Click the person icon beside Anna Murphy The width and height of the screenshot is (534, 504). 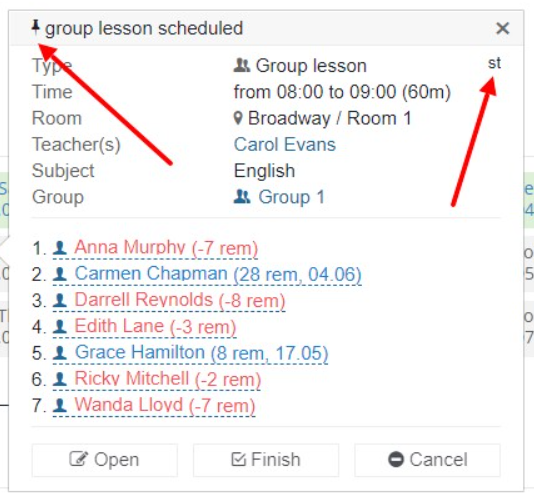tap(60, 248)
